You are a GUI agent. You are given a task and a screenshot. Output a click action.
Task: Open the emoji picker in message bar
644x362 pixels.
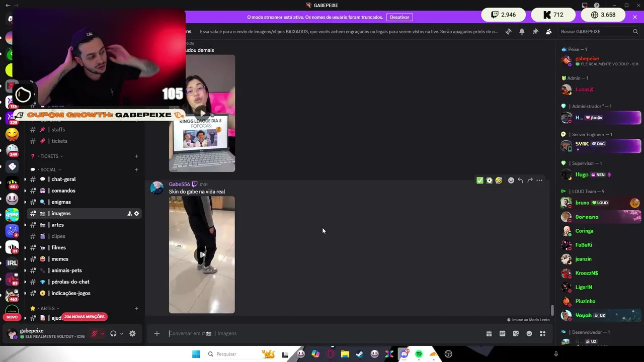[529, 333]
